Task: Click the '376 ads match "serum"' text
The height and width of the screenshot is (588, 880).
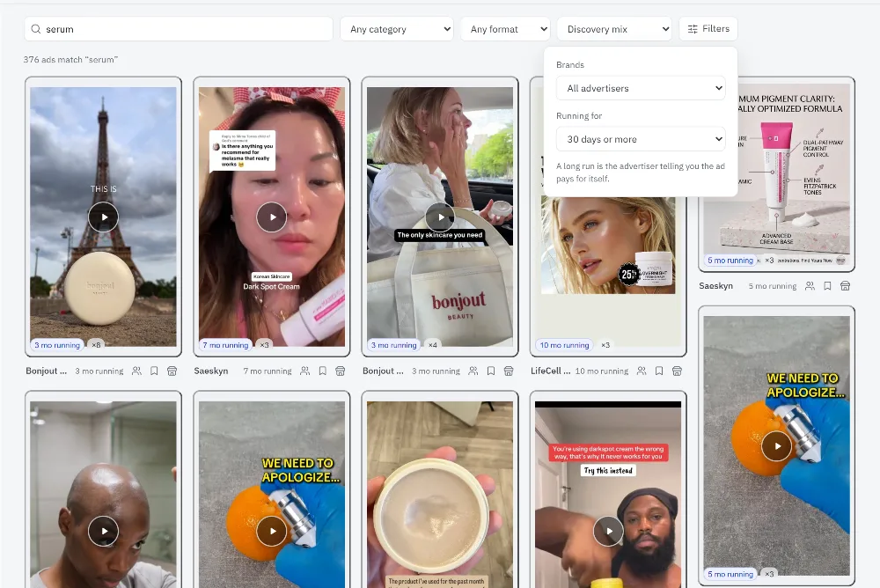Action: pyautogui.click(x=70, y=60)
